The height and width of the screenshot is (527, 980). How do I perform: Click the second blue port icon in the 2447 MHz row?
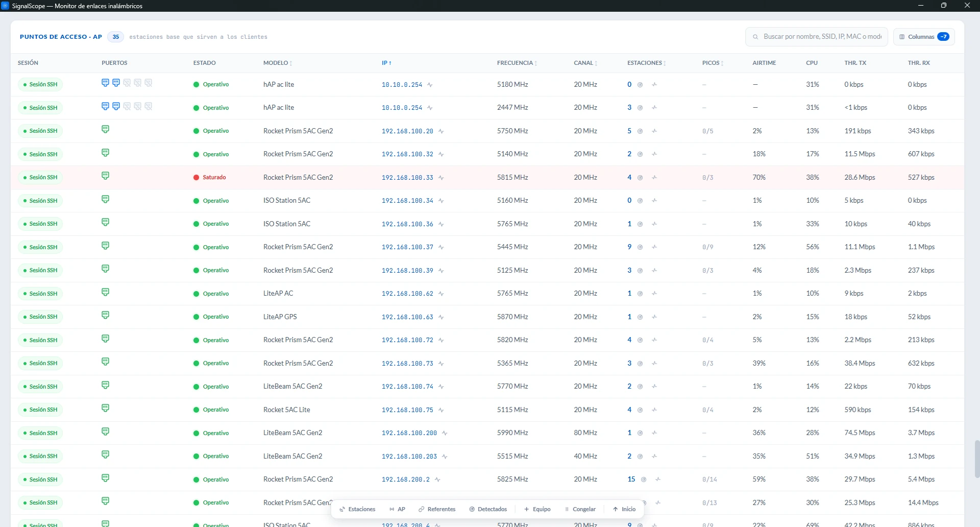[x=116, y=106]
